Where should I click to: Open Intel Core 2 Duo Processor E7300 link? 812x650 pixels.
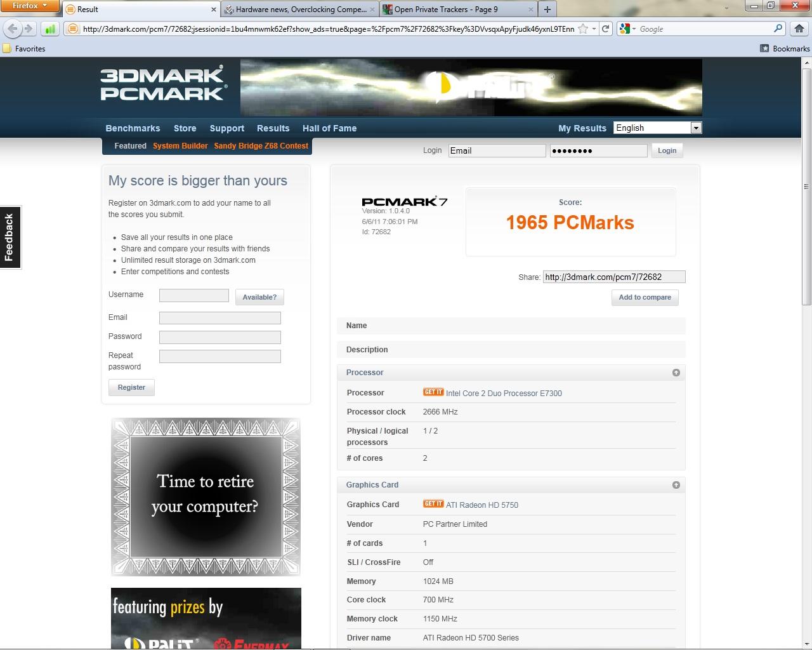pyautogui.click(x=504, y=394)
